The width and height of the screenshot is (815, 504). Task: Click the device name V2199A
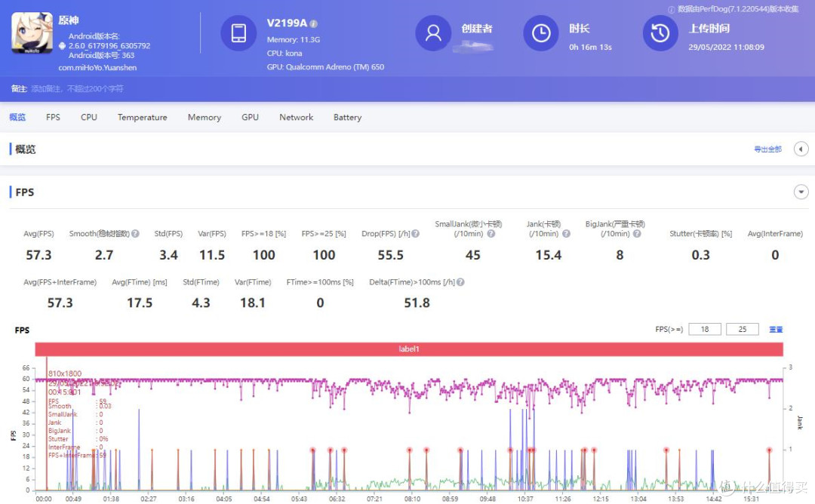(287, 23)
